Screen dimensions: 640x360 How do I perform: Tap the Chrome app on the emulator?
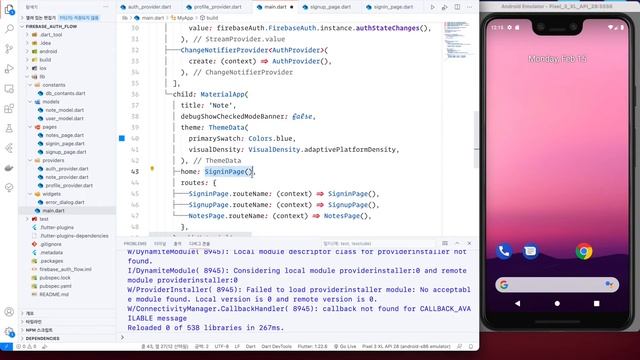pos(584,251)
